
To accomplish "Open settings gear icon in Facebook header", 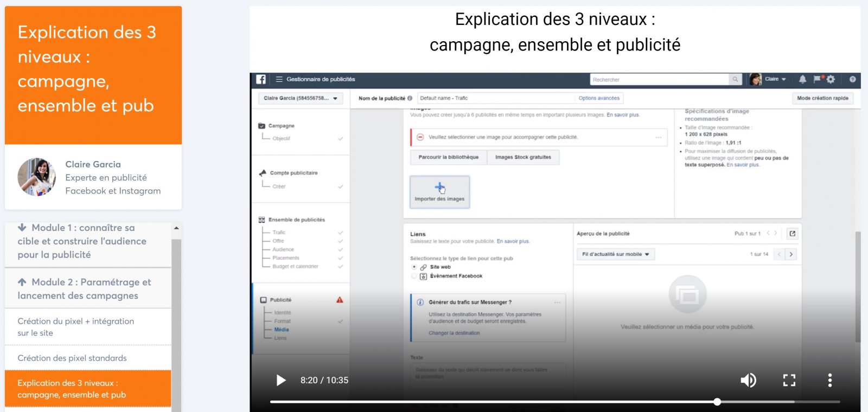I will (831, 79).
